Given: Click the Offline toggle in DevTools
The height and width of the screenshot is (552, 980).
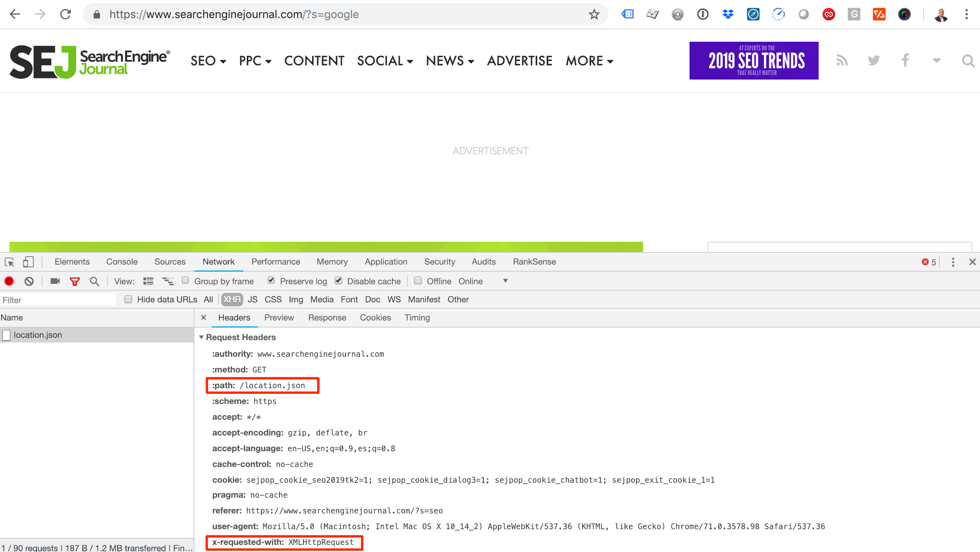Looking at the screenshot, I should point(417,281).
